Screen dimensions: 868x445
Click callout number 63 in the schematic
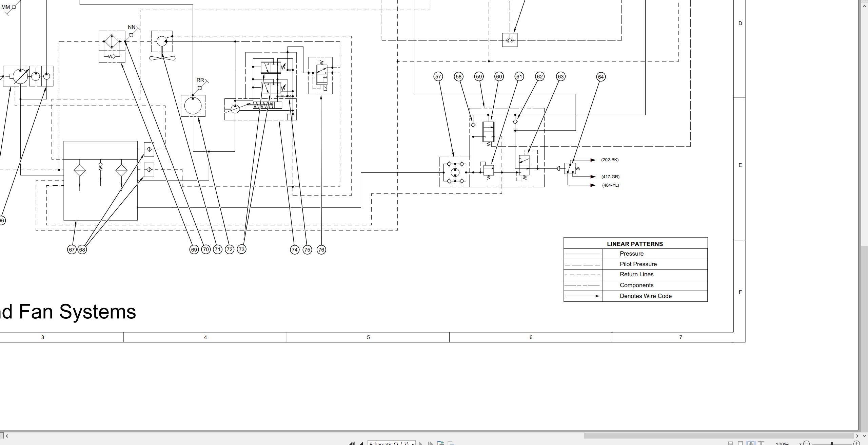point(561,77)
